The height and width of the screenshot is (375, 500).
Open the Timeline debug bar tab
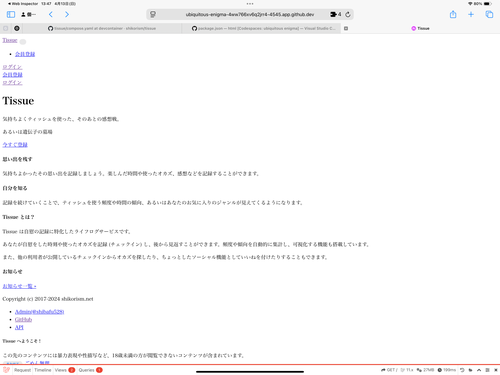(x=43, y=370)
